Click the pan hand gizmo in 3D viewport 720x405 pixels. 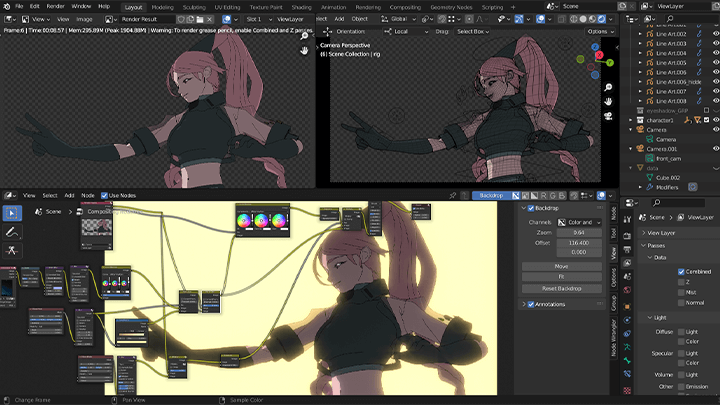point(608,101)
